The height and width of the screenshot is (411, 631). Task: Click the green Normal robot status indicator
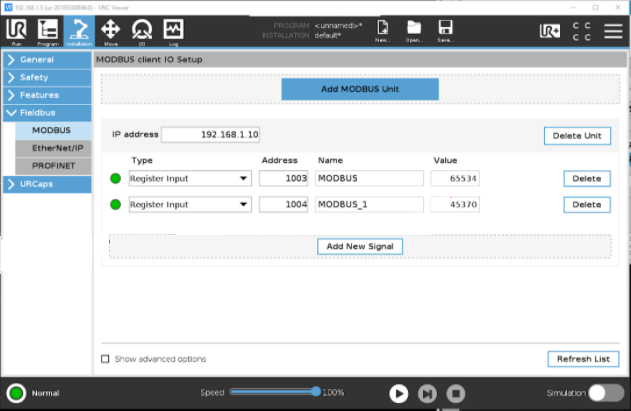[16, 393]
